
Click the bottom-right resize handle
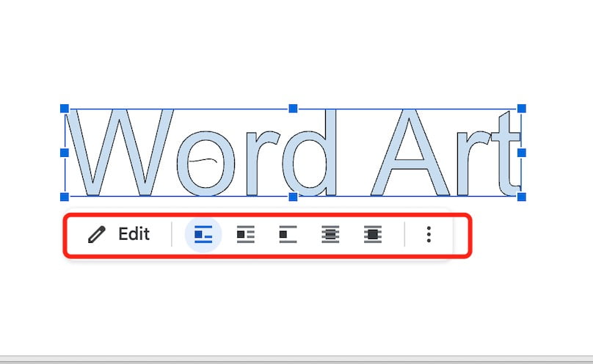522,197
